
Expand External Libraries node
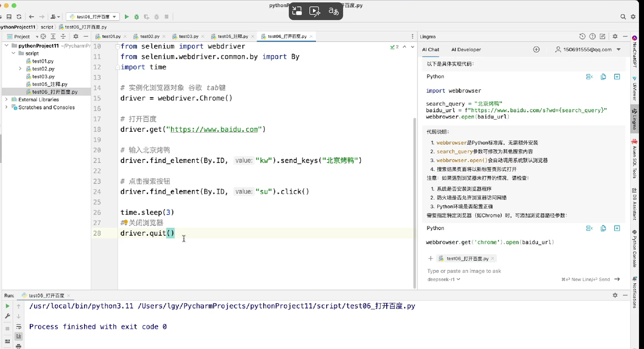pyautogui.click(x=6, y=99)
